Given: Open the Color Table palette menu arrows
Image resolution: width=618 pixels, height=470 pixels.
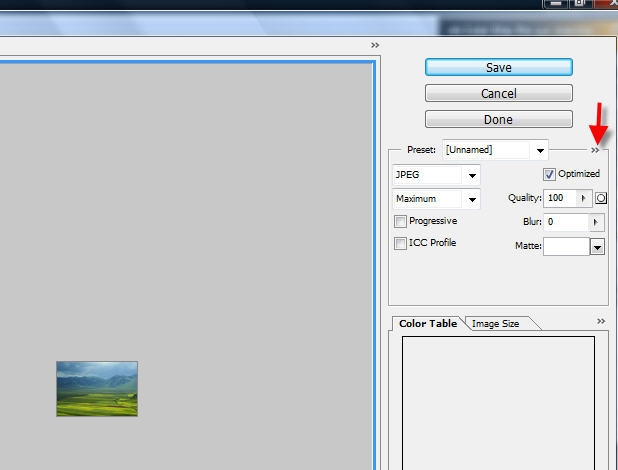Looking at the screenshot, I should click(x=601, y=322).
